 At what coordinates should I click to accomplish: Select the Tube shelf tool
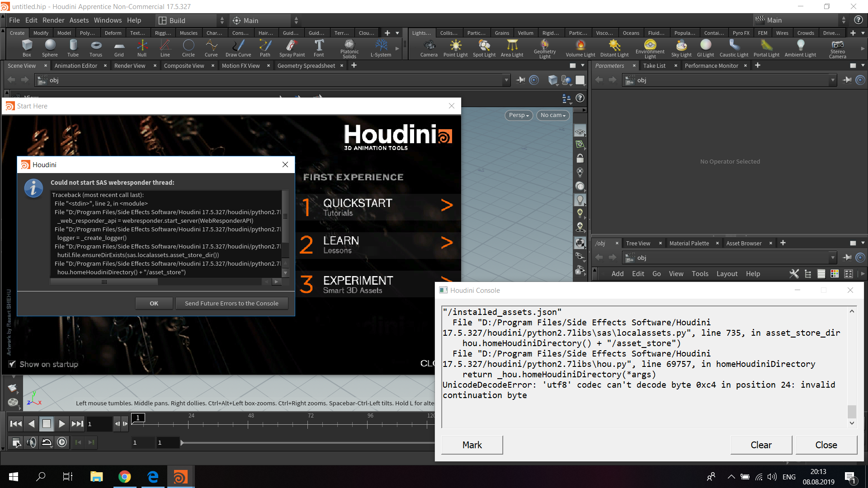click(73, 48)
